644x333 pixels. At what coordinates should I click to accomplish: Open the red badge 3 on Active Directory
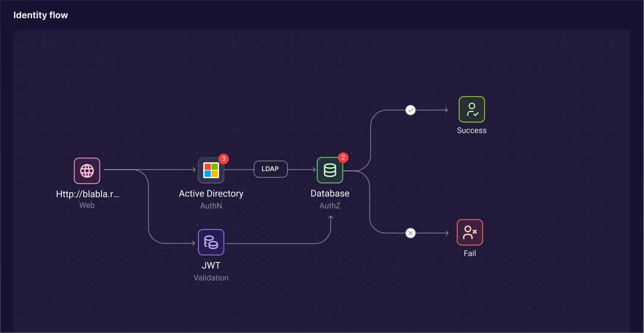pos(223,158)
